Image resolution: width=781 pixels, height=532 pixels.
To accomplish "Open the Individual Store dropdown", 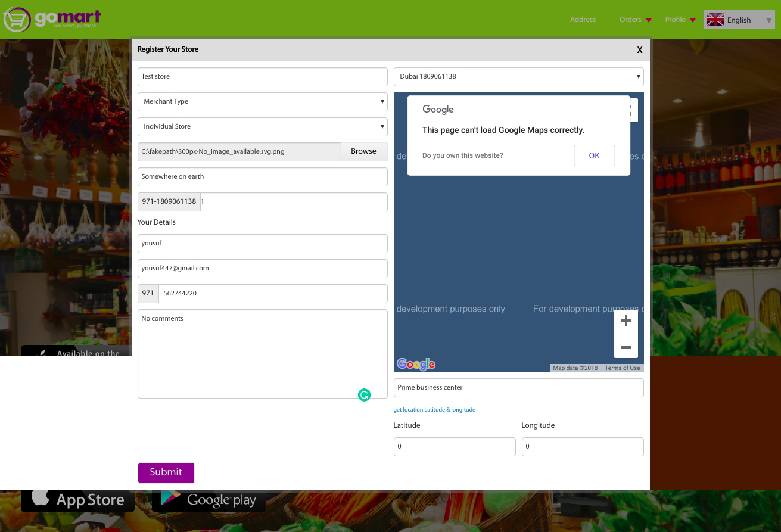I will click(x=263, y=127).
